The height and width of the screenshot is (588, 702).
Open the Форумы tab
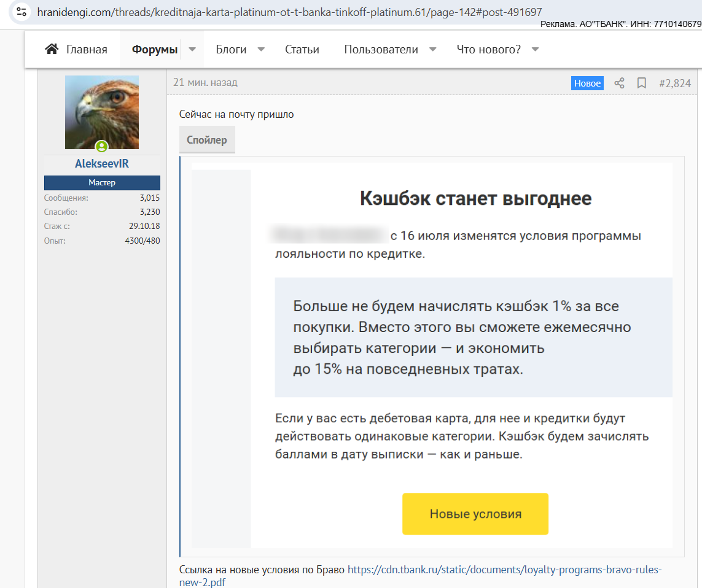154,49
